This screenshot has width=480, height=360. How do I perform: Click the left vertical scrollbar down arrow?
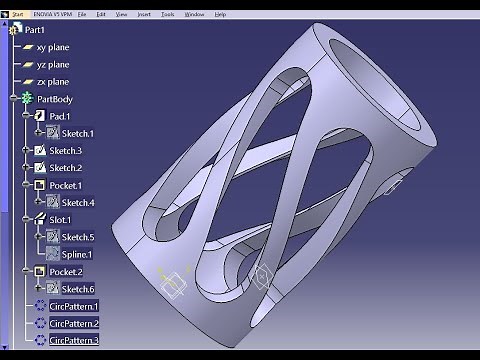[x=4, y=347]
